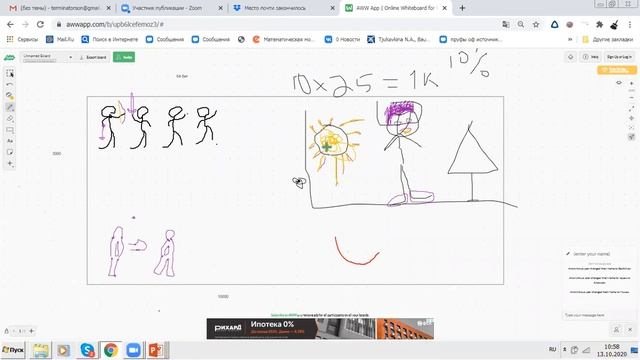Open Chrome three-dot menu
The width and height of the screenshot is (640, 360).
point(630,24)
